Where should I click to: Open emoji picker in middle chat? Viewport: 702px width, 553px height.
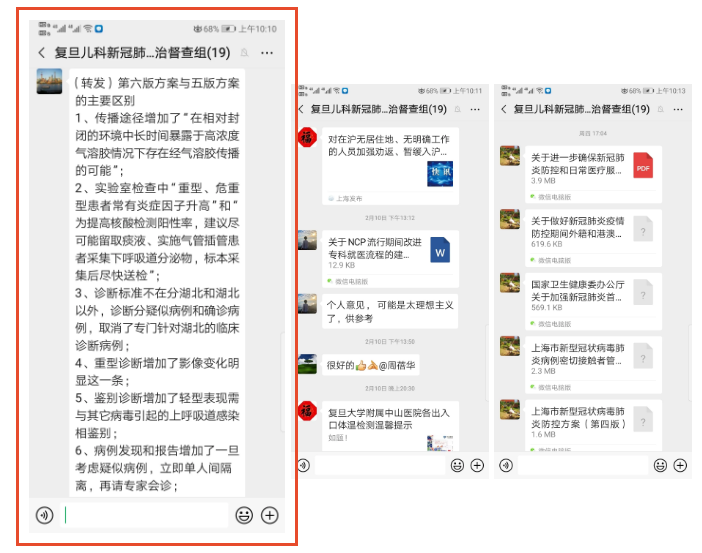click(457, 466)
